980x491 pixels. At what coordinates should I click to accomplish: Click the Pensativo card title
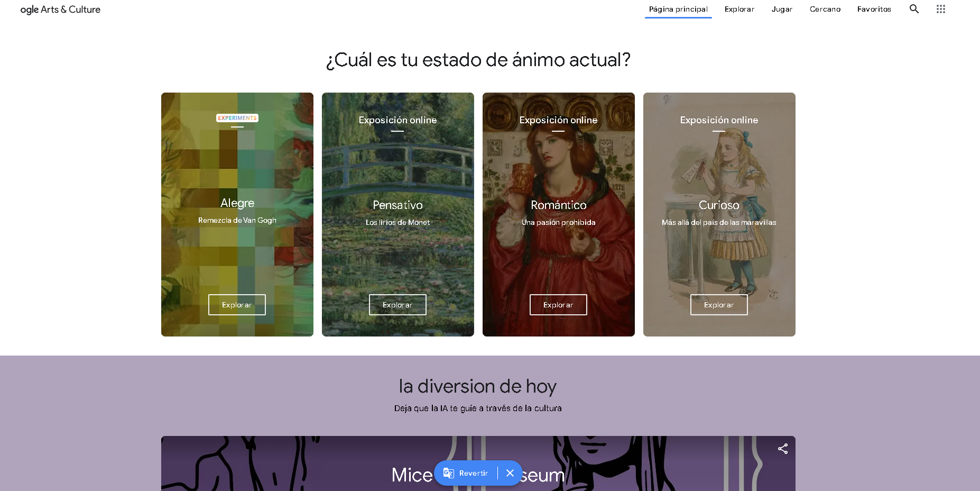397,205
